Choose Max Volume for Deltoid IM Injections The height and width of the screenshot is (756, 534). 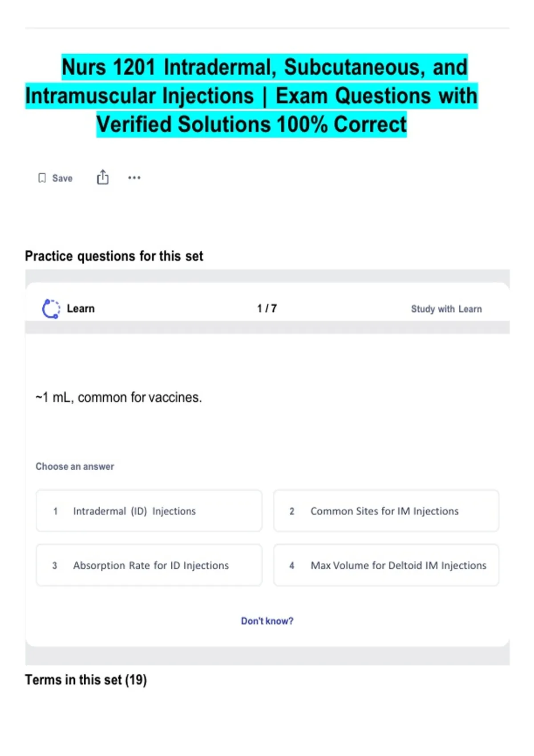[386, 565]
